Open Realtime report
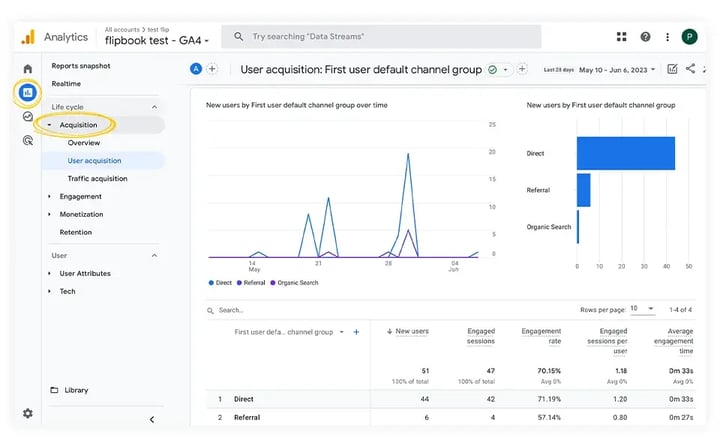This screenshot has height=447, width=720. pyautogui.click(x=66, y=84)
